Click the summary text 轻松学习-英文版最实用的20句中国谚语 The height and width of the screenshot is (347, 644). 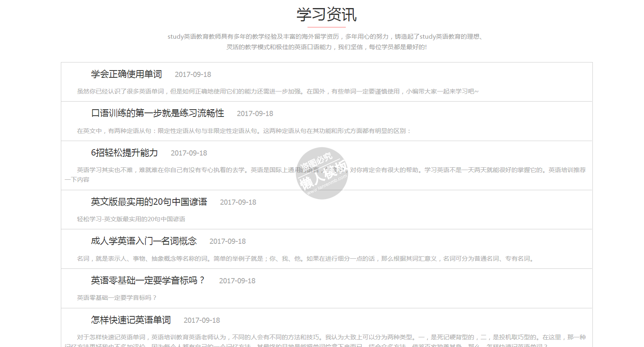131,219
